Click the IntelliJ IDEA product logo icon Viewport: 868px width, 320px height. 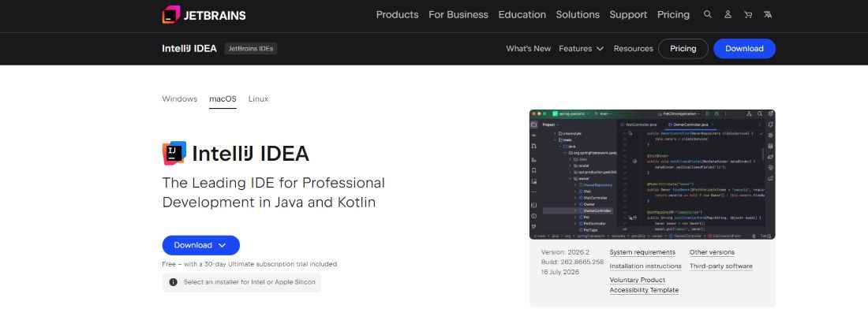(x=174, y=153)
